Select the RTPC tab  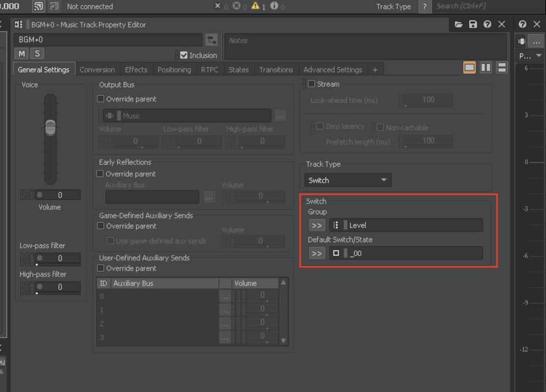[210, 70]
